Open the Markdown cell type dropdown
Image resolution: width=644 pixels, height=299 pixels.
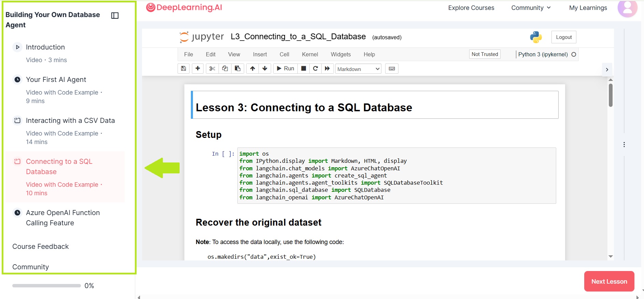(358, 69)
